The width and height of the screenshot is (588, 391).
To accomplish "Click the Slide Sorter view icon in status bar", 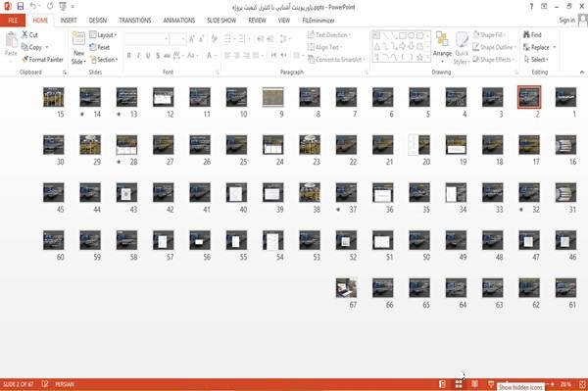I will tap(459, 384).
